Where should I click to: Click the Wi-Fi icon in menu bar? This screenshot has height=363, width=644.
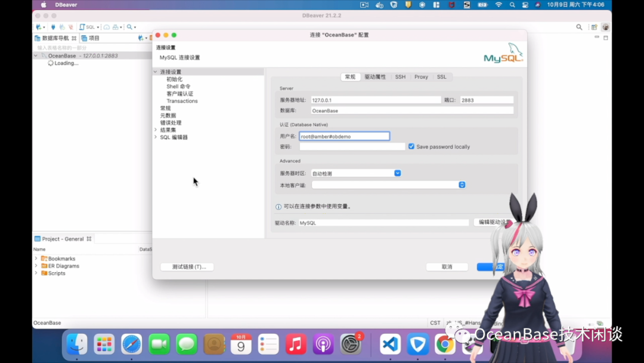pyautogui.click(x=499, y=5)
